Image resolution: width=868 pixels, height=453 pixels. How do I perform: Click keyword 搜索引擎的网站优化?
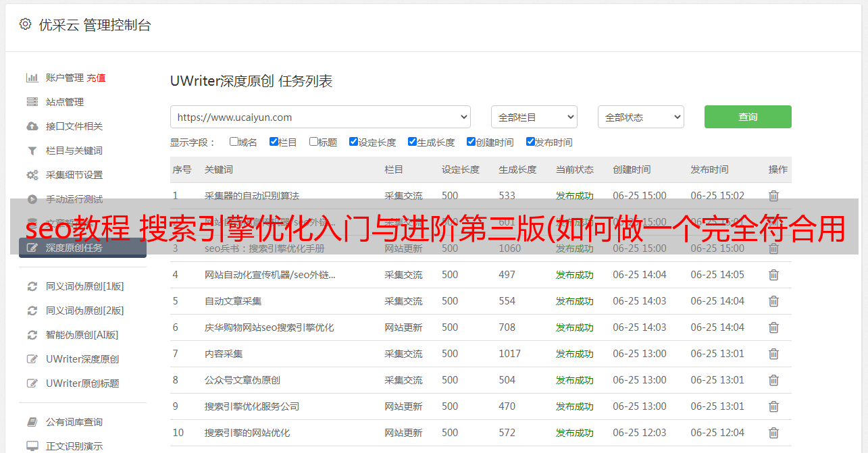(247, 433)
